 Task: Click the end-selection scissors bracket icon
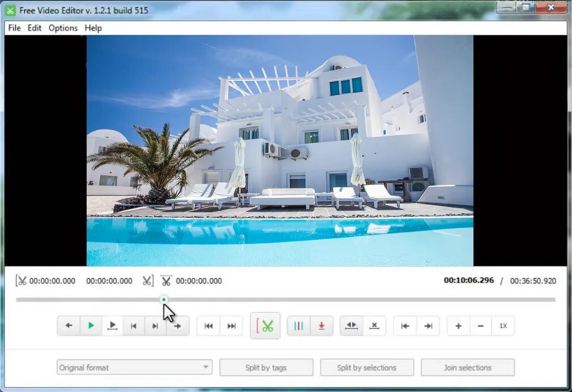pyautogui.click(x=148, y=281)
